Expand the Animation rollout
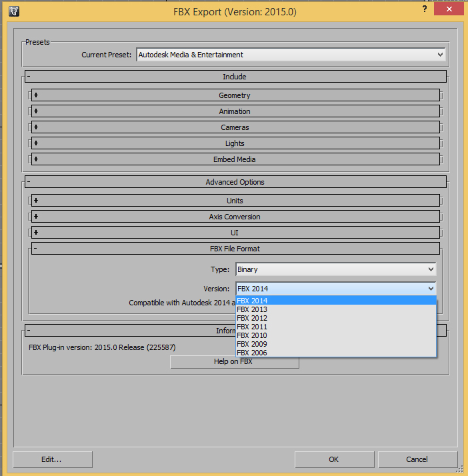The image size is (468, 476). (x=235, y=111)
